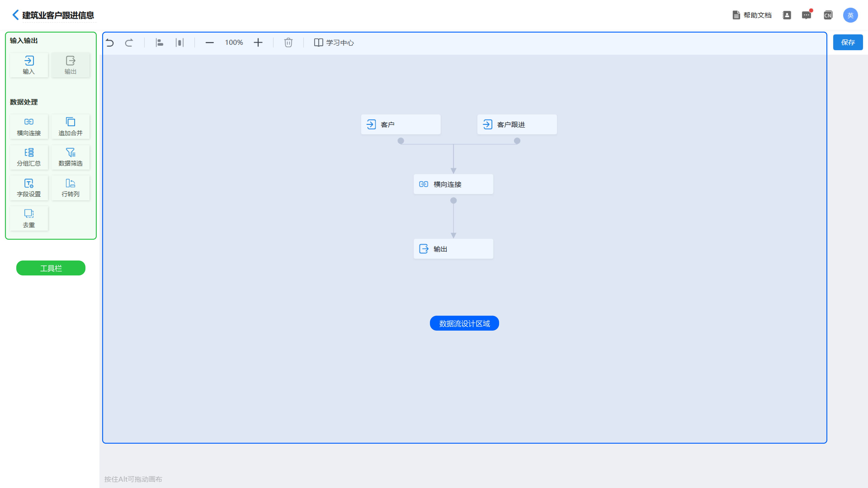Open the messages chat icon
868x488 pixels.
tap(807, 15)
